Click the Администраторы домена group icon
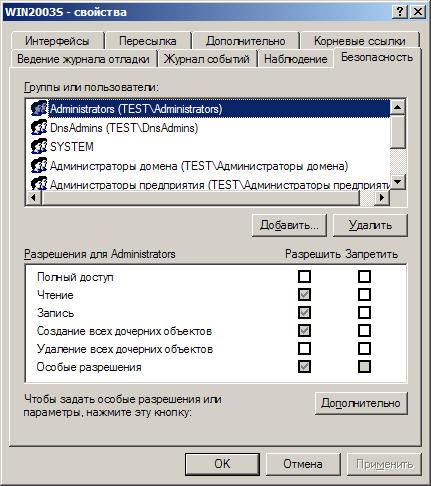The height and width of the screenshot is (486, 431). coord(39,165)
